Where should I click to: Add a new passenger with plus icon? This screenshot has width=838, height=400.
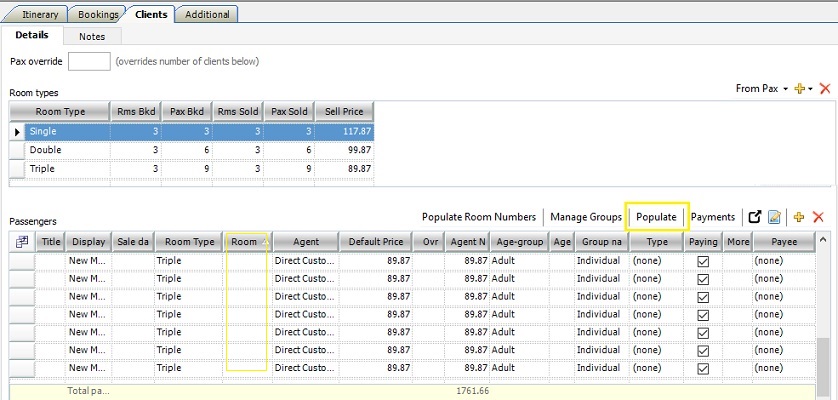pos(799,217)
